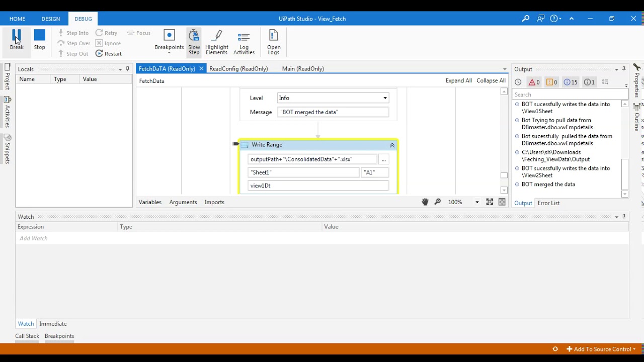
Task: Browse for workbook path with ellipsis button
Action: pos(383,159)
